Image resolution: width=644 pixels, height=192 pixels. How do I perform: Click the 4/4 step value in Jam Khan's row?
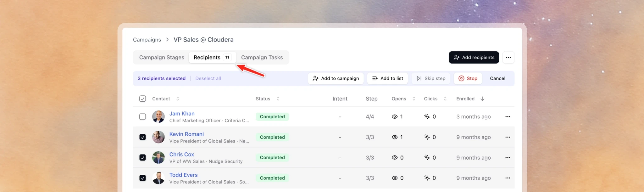pos(370,116)
